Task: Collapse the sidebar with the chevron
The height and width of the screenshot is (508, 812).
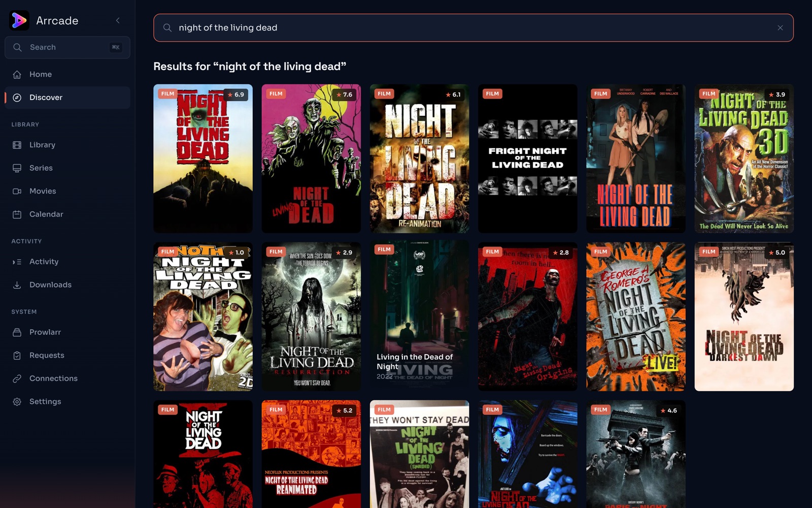Action: [118, 20]
